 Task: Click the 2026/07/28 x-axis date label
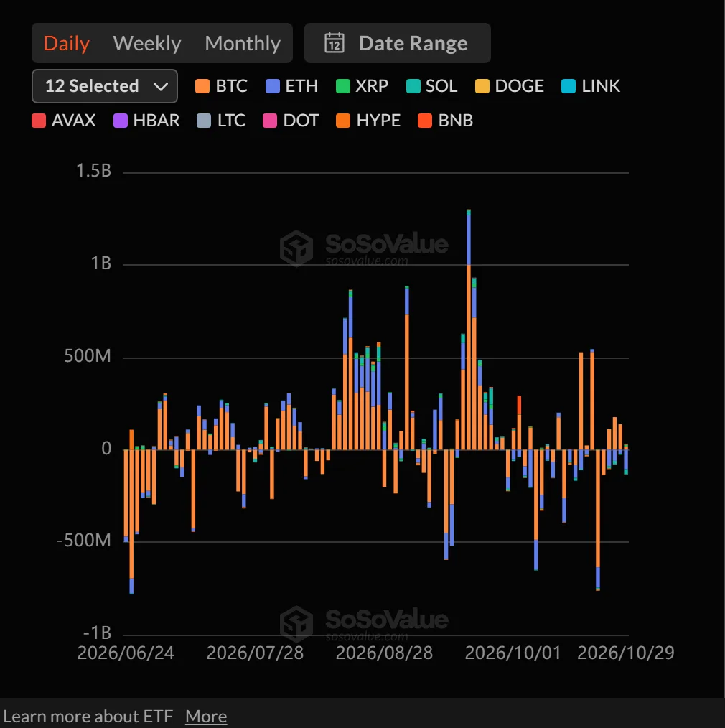tap(255, 653)
